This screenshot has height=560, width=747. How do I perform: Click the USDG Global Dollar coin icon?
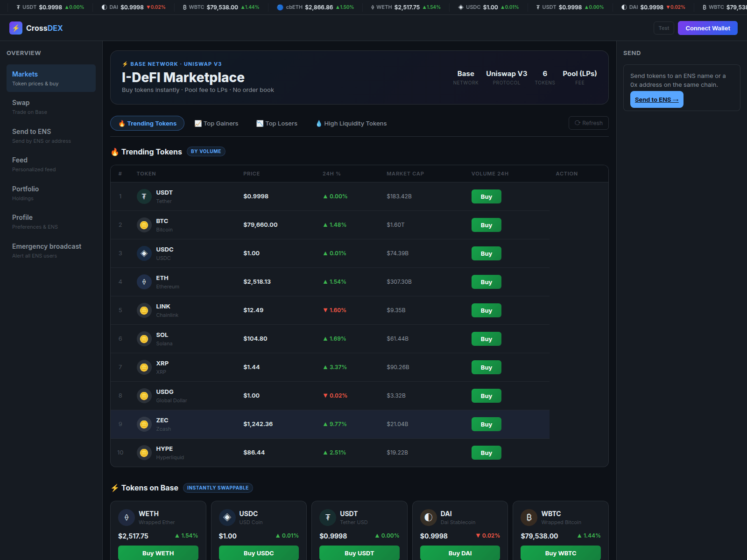tap(144, 396)
